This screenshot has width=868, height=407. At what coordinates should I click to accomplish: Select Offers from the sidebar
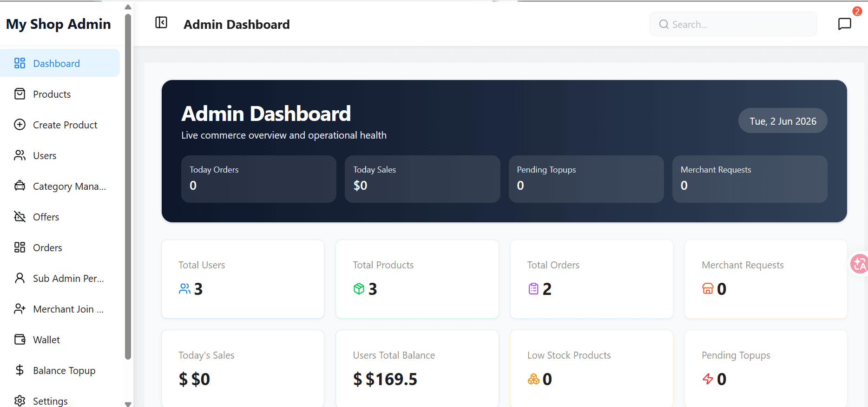point(60,217)
